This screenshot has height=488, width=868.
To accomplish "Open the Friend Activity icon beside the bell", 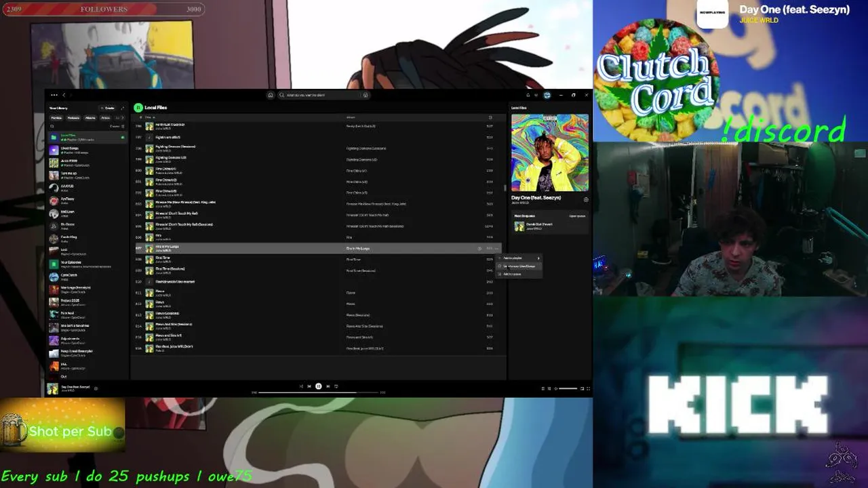I will [537, 95].
